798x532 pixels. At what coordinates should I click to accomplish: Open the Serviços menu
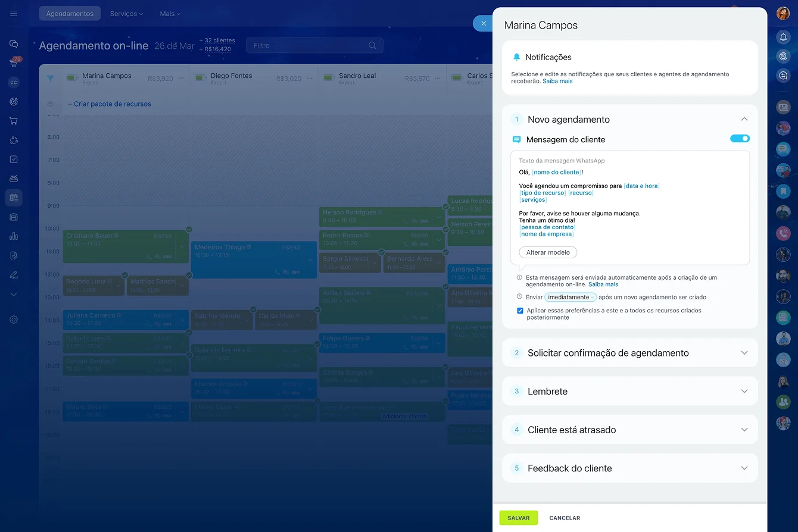point(126,13)
